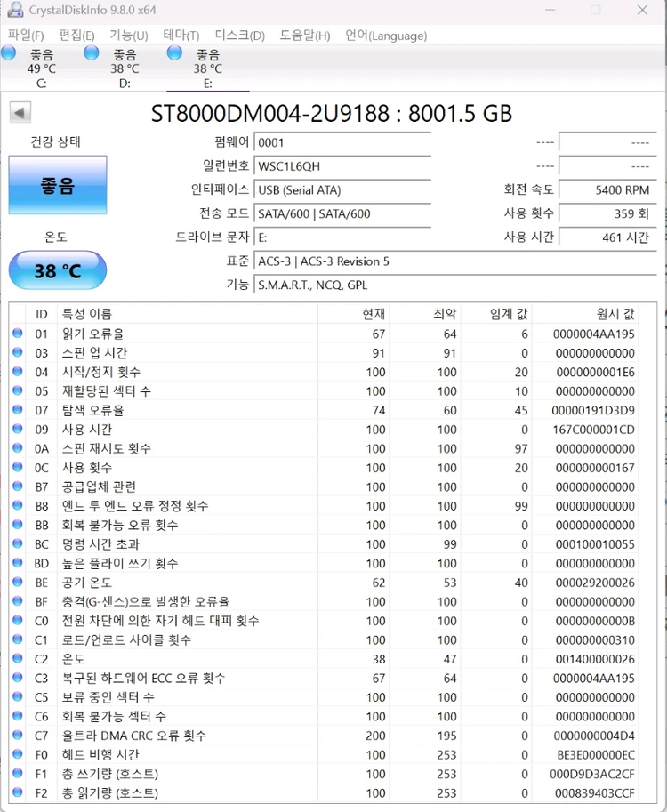This screenshot has height=812, width=667.
Task: Click the transfer mode field SATA/600
Action: pos(342,213)
